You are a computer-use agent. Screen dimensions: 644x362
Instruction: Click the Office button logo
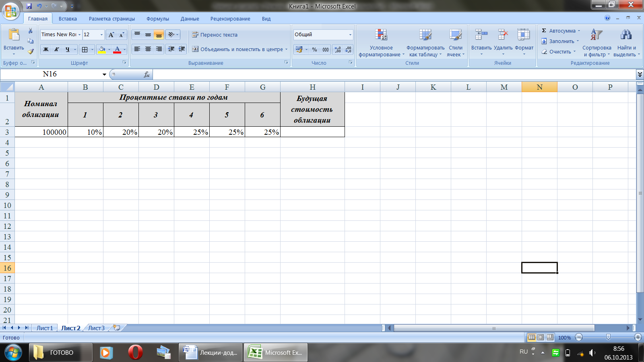pos(11,11)
